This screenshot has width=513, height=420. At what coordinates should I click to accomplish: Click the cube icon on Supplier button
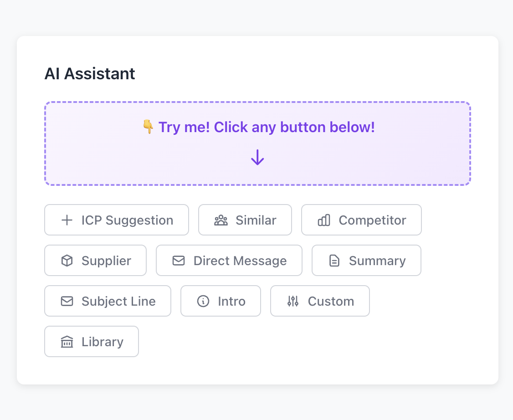tap(67, 261)
